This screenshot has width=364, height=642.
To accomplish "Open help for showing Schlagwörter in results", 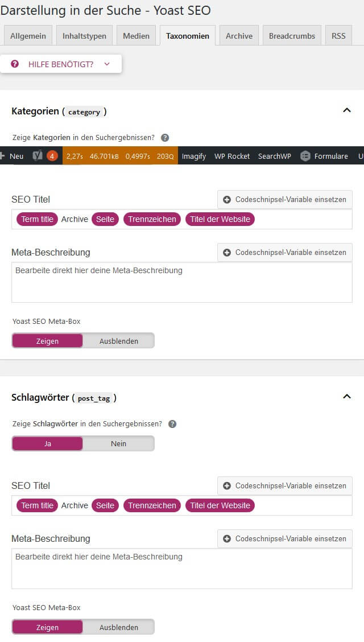I will pos(172,424).
